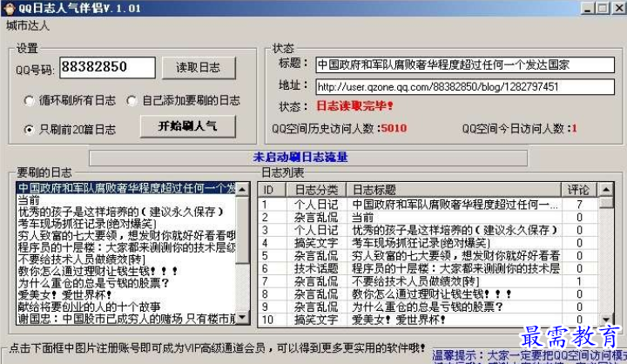Screen dimensions: 627x364
Task: Select 穷人致富的七大要领 in left list
Action: click(126, 236)
